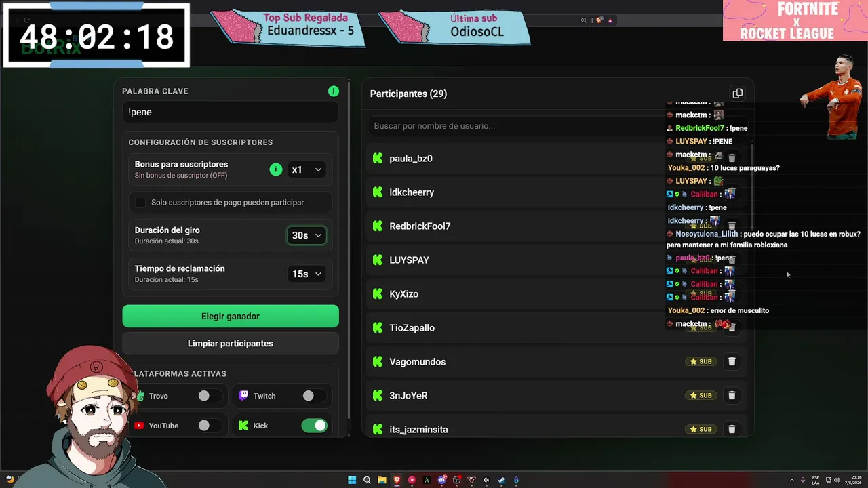Copy the participants list using the copy icon
This screenshot has width=868, height=488.
[x=737, y=94]
